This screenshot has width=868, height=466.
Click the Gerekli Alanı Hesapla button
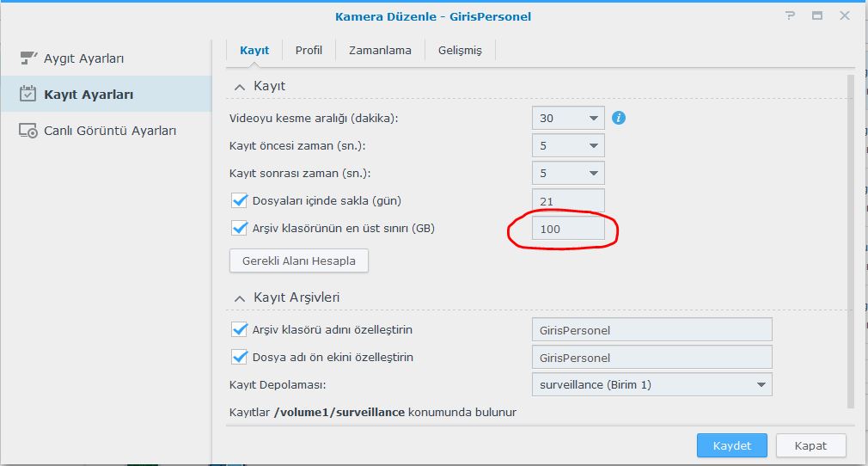(x=298, y=261)
